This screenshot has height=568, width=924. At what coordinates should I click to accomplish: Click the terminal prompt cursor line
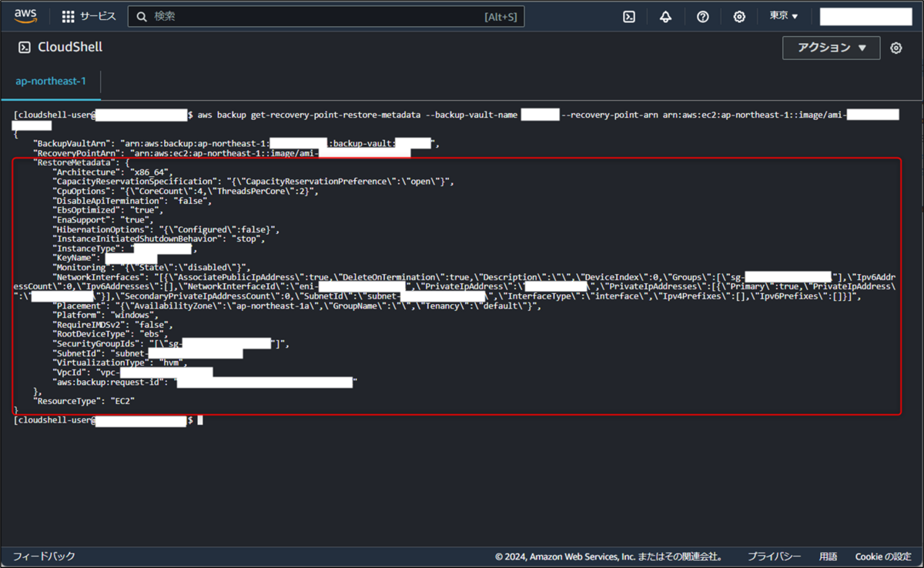(x=107, y=420)
